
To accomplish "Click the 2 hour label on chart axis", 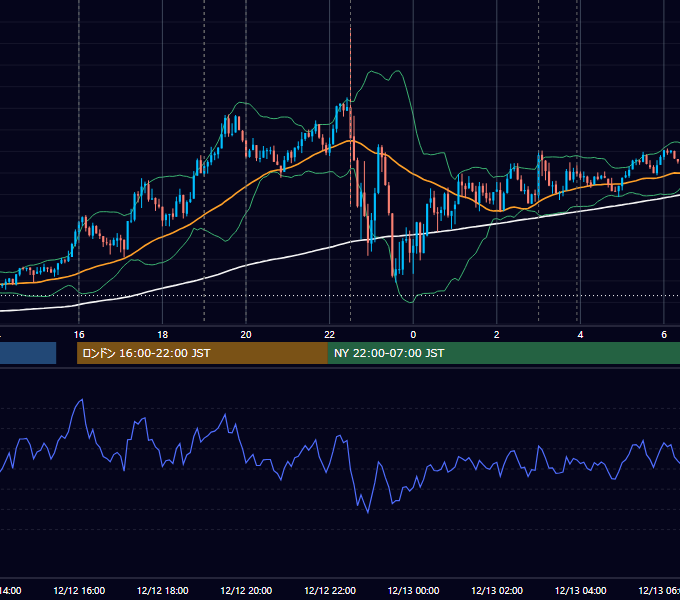I will click(497, 334).
